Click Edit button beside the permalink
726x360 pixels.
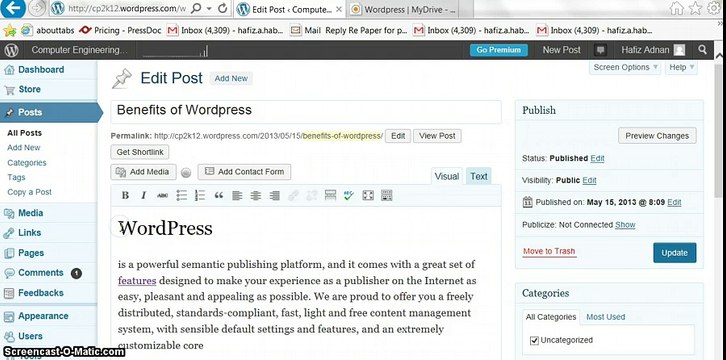[398, 136]
